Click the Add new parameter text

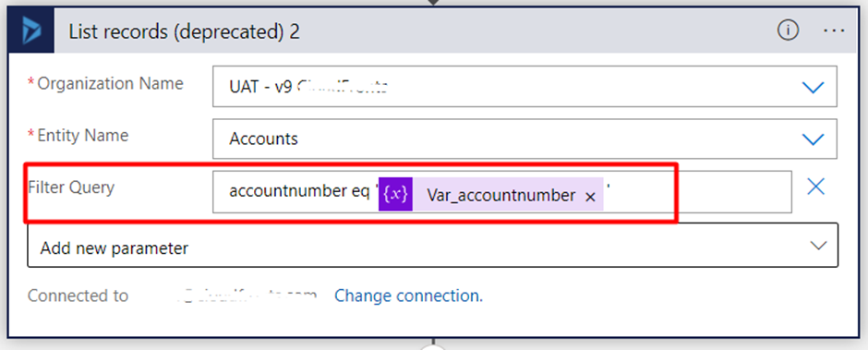click(x=114, y=248)
